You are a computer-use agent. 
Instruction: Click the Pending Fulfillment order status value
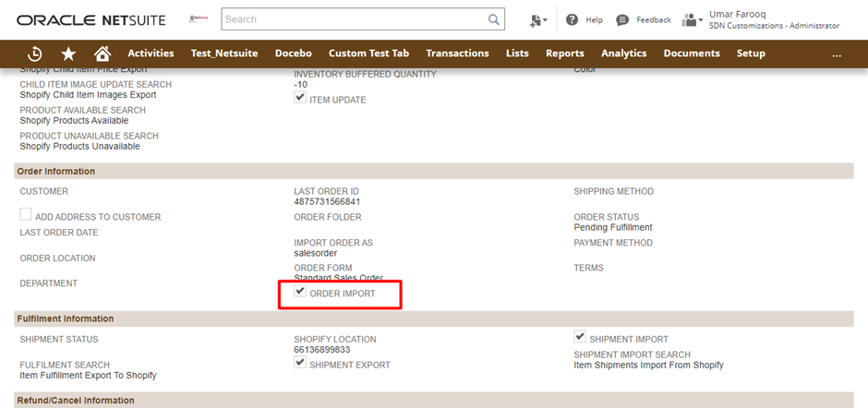613,227
